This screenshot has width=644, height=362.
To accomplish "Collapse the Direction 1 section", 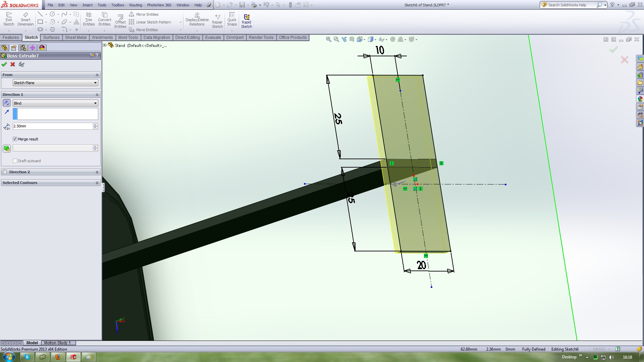I will pyautogui.click(x=97, y=95).
